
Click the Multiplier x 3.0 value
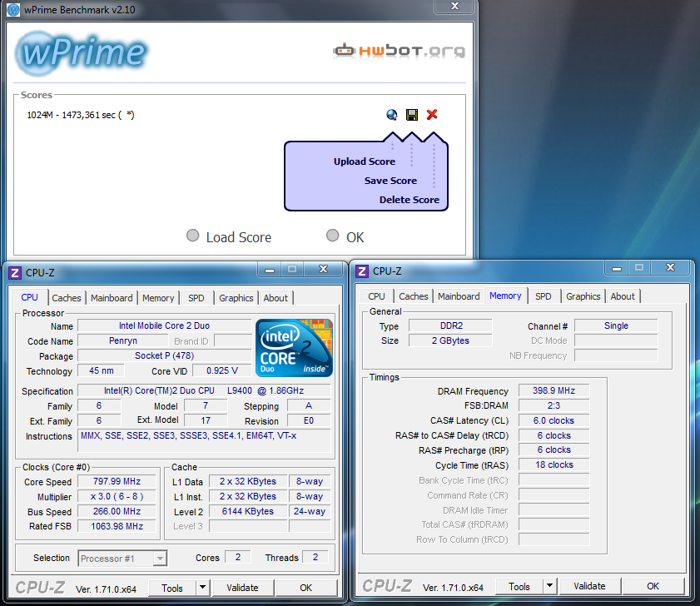(x=117, y=497)
